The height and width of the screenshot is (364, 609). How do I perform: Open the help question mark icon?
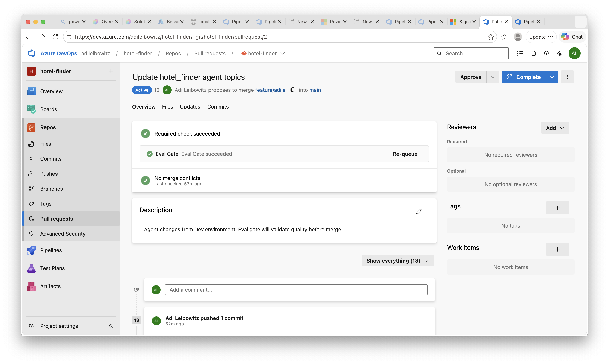click(x=546, y=53)
